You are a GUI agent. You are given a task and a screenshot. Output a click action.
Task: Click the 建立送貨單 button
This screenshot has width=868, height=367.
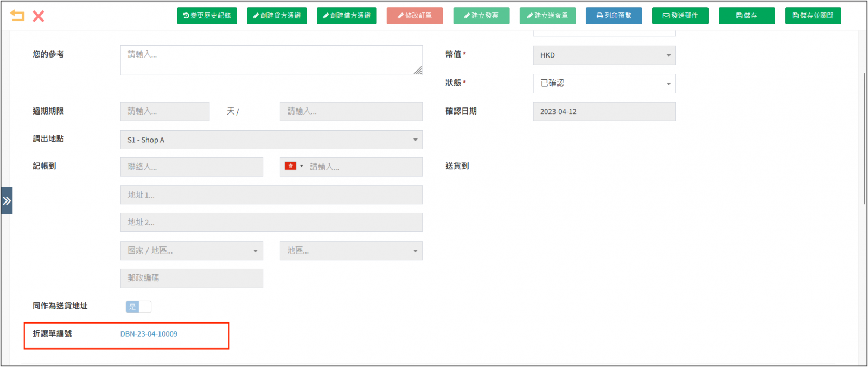click(548, 16)
